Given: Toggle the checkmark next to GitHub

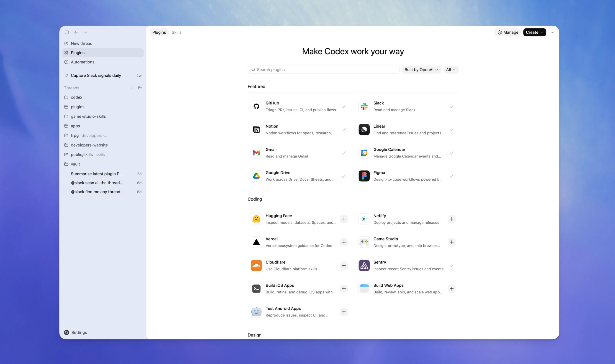Looking at the screenshot, I should (x=344, y=106).
